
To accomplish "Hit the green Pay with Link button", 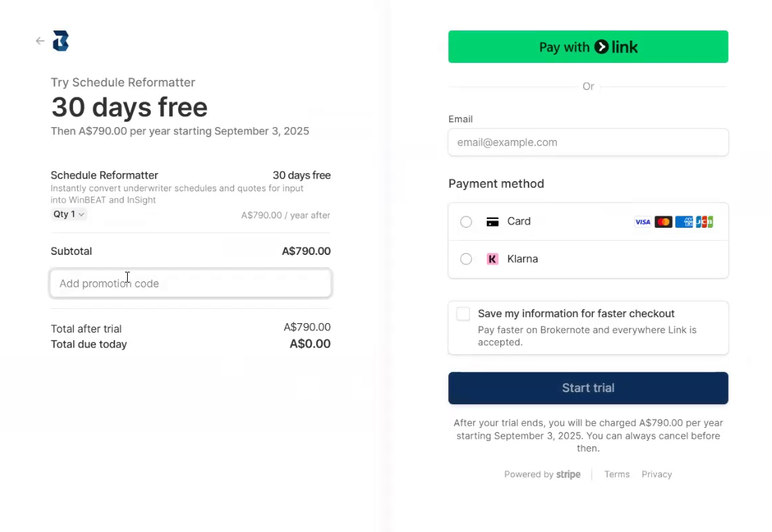I will point(588,47).
